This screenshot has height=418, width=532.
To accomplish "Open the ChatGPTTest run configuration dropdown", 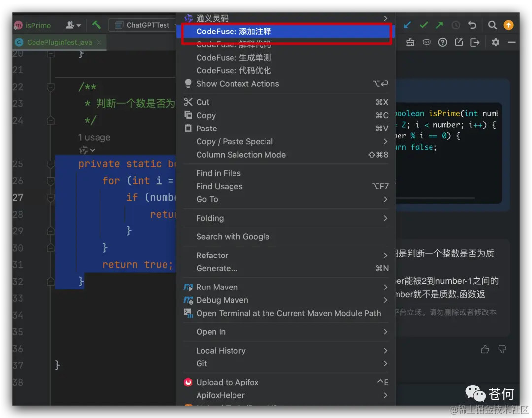I will (144, 25).
